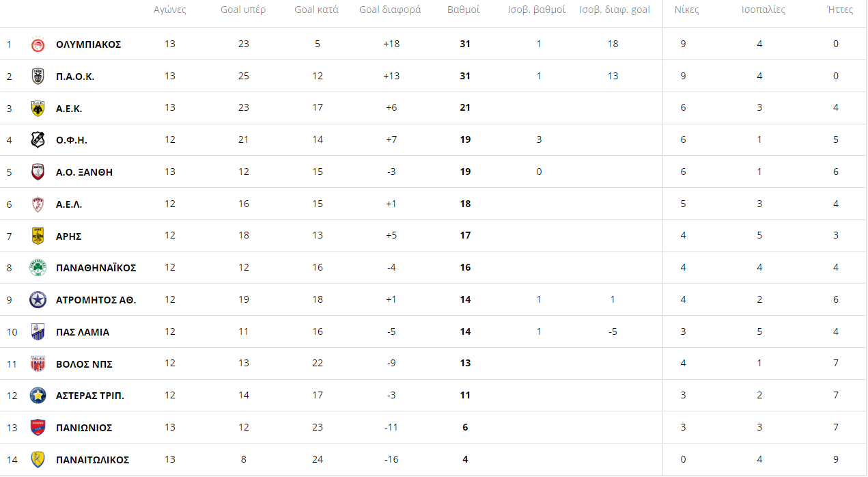Click the Olympiacos team crest icon
Screen dimensions: 868x477
coord(38,44)
